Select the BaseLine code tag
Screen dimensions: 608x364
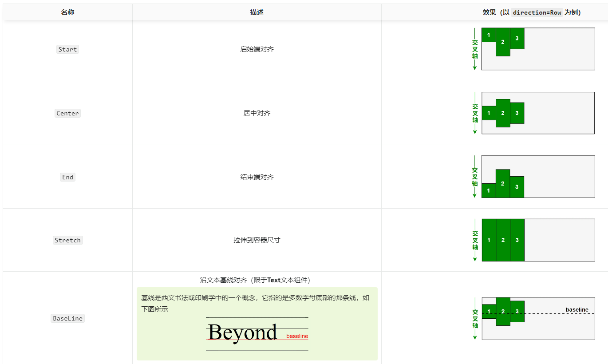tap(67, 318)
